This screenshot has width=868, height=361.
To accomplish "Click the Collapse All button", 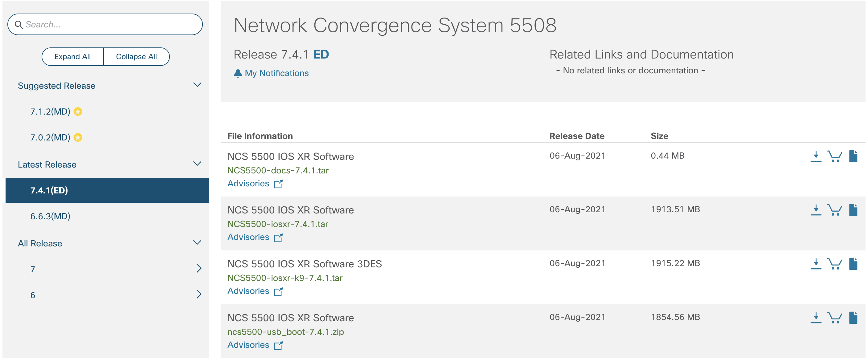I will (x=137, y=57).
